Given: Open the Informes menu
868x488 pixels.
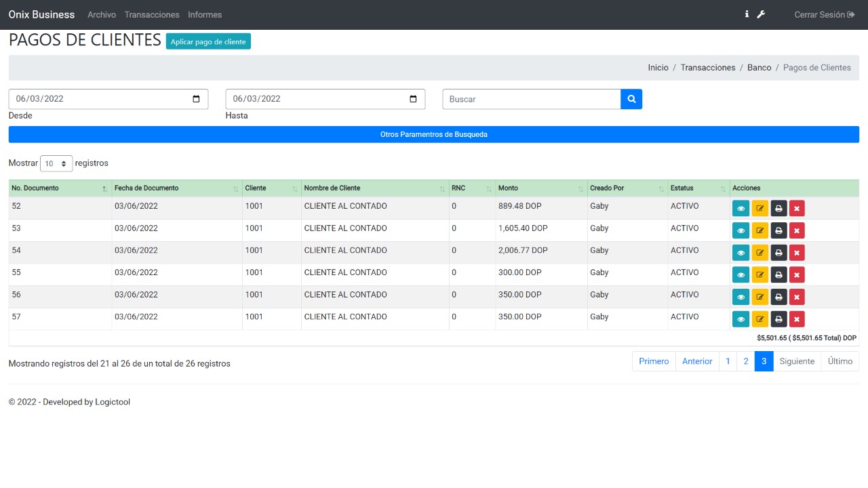Looking at the screenshot, I should [x=205, y=14].
